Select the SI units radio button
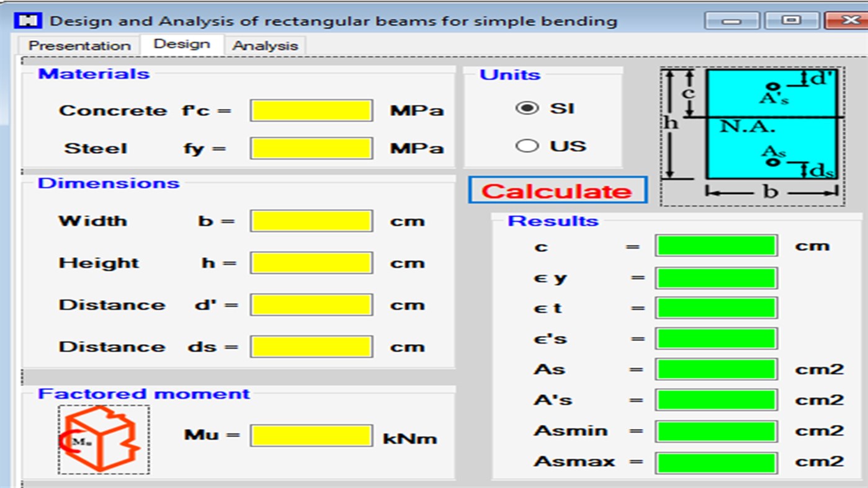 [527, 107]
